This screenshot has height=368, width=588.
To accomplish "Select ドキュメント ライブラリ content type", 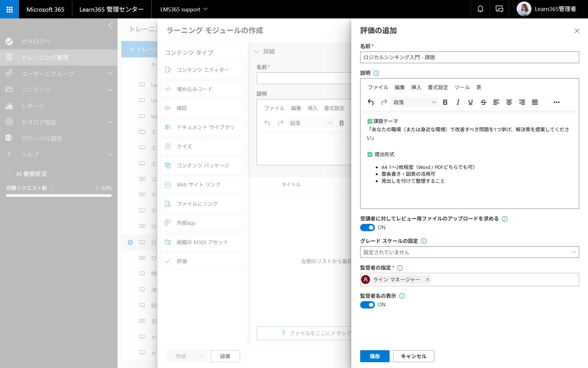I will [202, 127].
